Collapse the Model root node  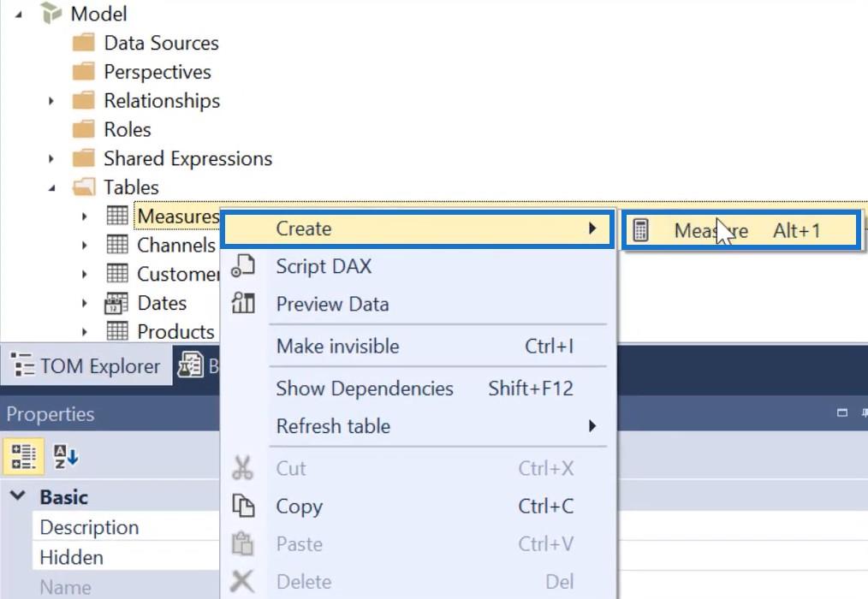tap(19, 15)
